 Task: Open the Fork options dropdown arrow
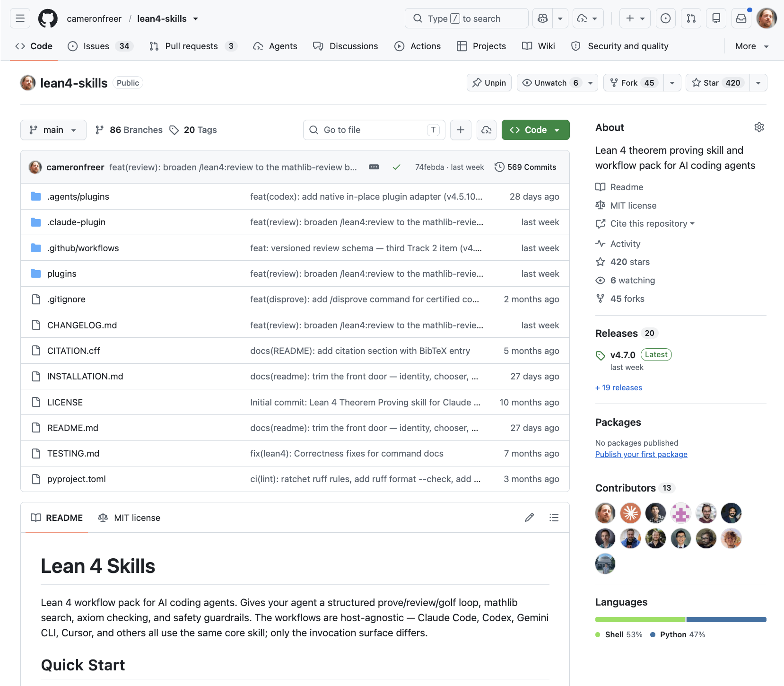pos(672,83)
